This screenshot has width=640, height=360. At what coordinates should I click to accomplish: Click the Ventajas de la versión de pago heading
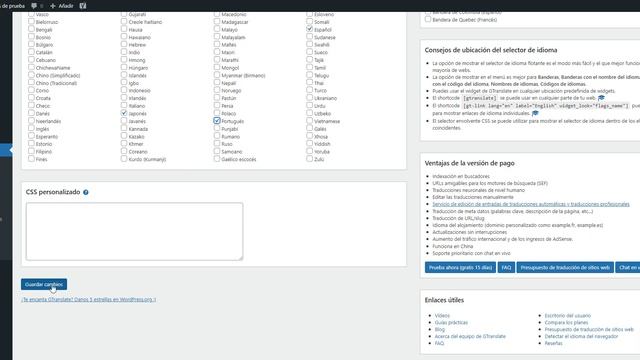469,163
